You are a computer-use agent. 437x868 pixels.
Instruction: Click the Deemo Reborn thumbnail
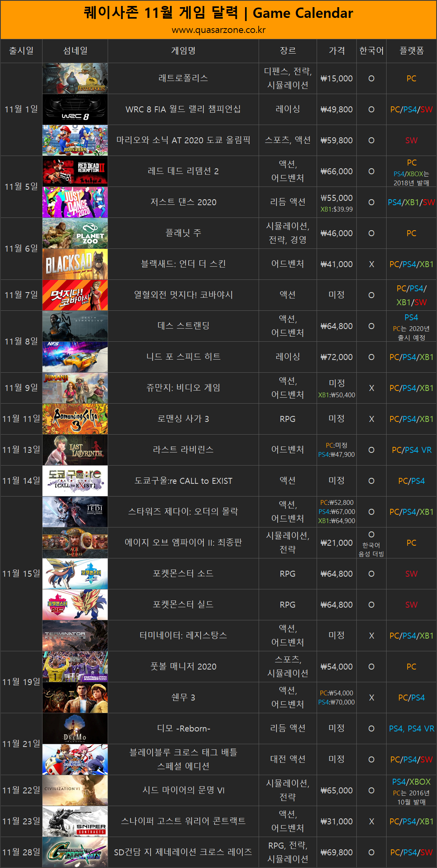tap(75, 729)
